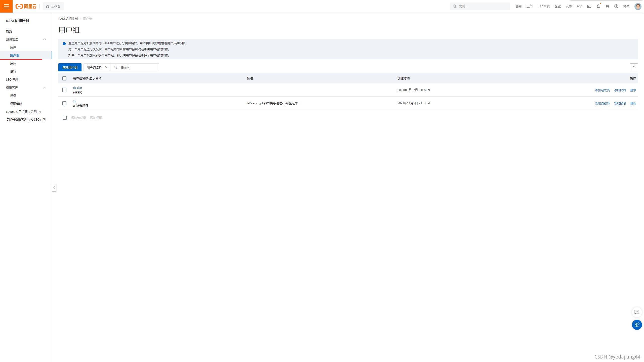Screen dimensions: 644x362
Task: Collapse the 身份管理 sidebar section
Action: point(45,39)
